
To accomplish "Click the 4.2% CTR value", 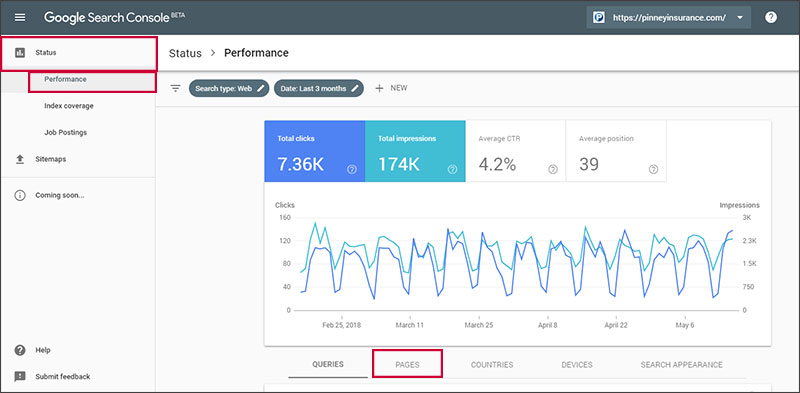I will (497, 164).
